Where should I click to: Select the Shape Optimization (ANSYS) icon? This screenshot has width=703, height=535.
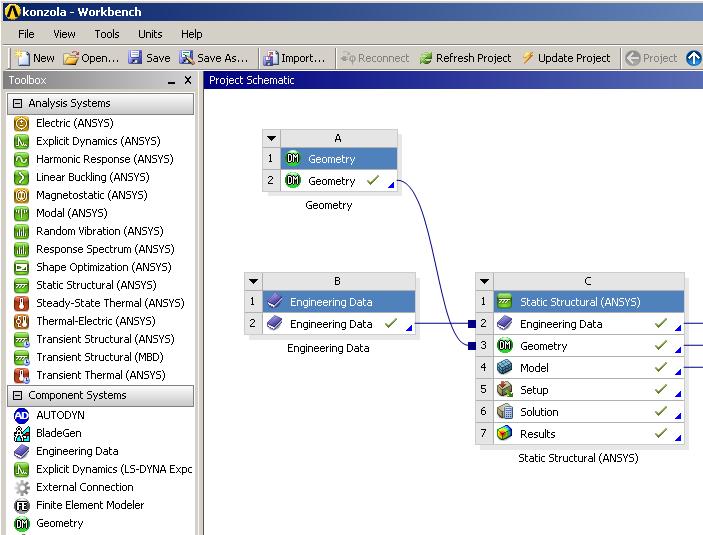(x=21, y=267)
